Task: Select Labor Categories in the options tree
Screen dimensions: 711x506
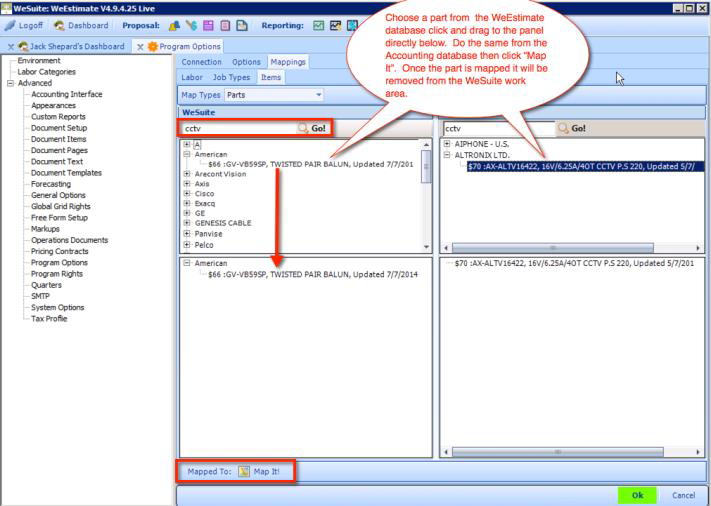Action: tap(46, 72)
